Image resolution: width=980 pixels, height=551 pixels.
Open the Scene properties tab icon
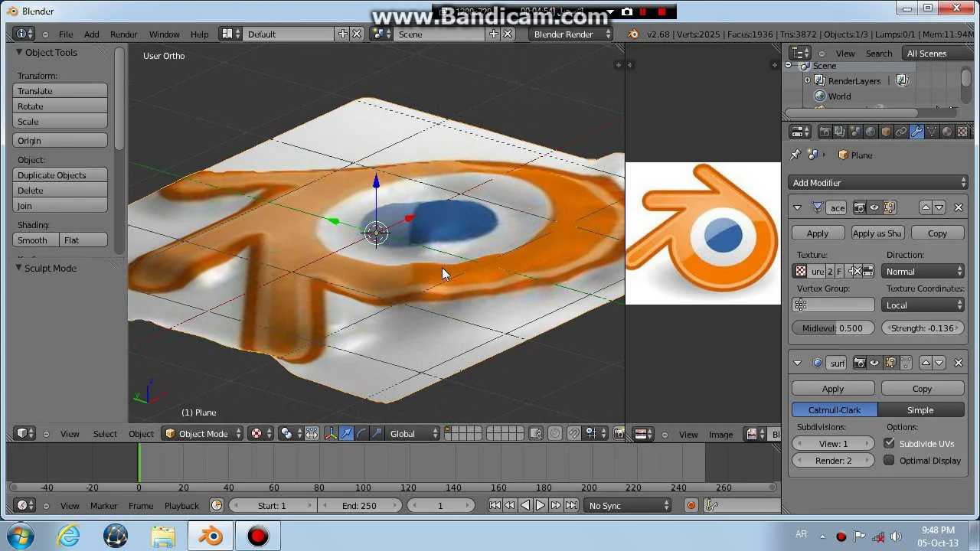(855, 132)
